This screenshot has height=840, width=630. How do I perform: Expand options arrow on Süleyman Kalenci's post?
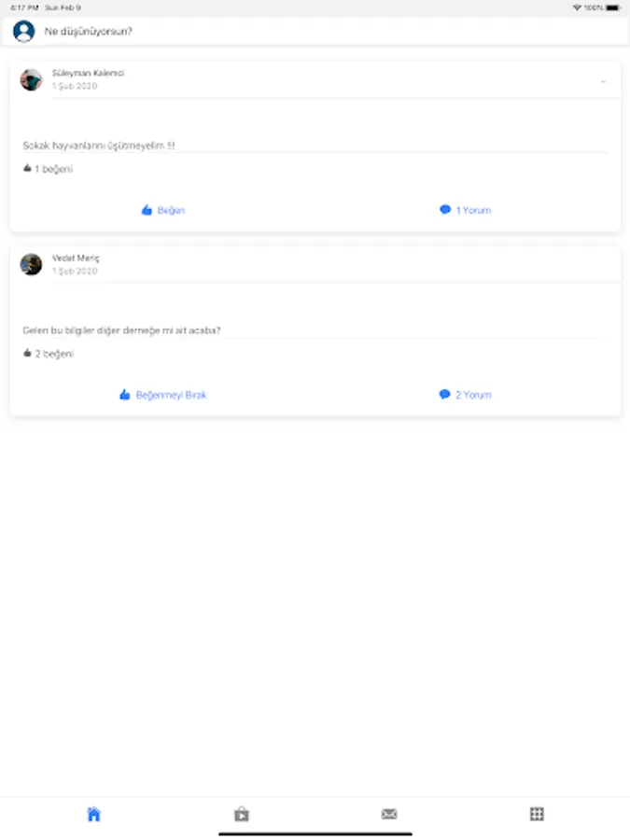(x=603, y=81)
